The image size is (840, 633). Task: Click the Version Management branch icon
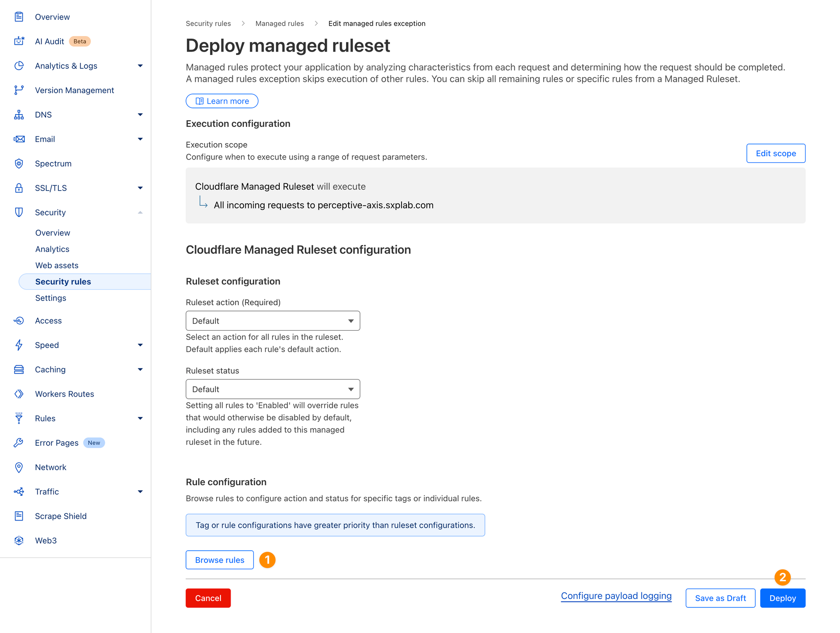click(19, 90)
